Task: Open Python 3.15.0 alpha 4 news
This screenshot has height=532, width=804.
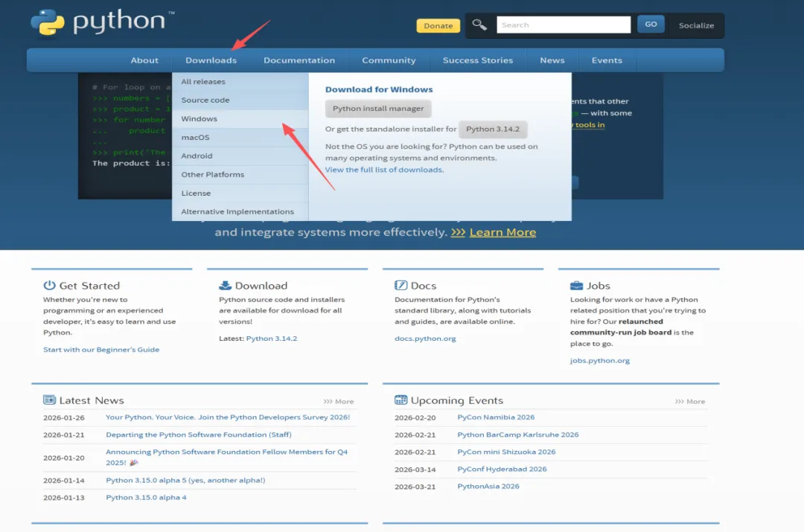Action: pyautogui.click(x=146, y=497)
